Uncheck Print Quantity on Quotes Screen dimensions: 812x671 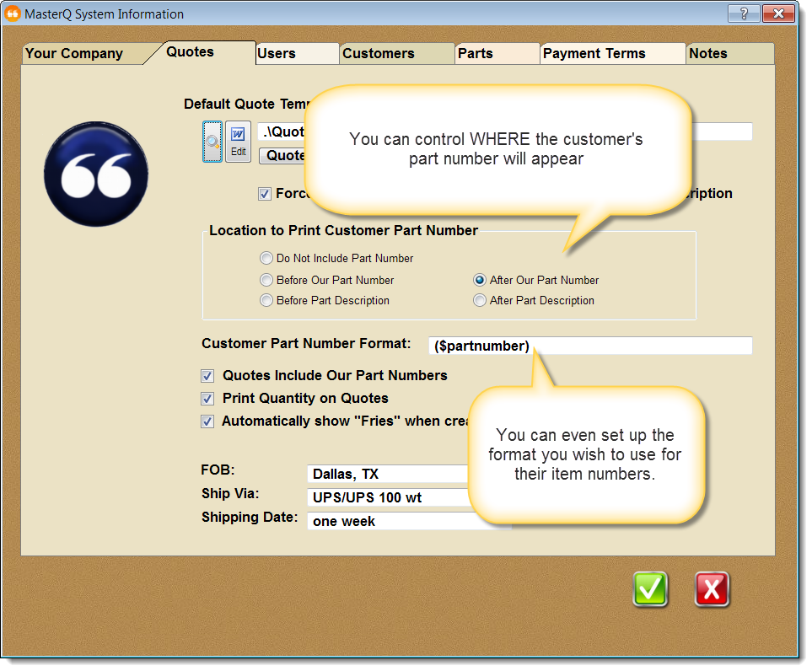click(x=207, y=399)
